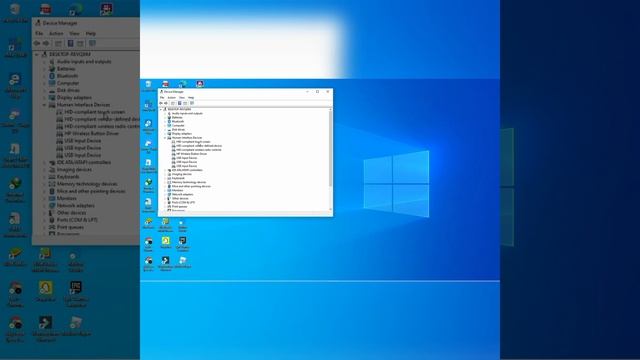Viewport: 640px width, 360px height.
Task: Select Imaging devices in dimmed left Device Manager
Action: pyautogui.click(x=74, y=169)
